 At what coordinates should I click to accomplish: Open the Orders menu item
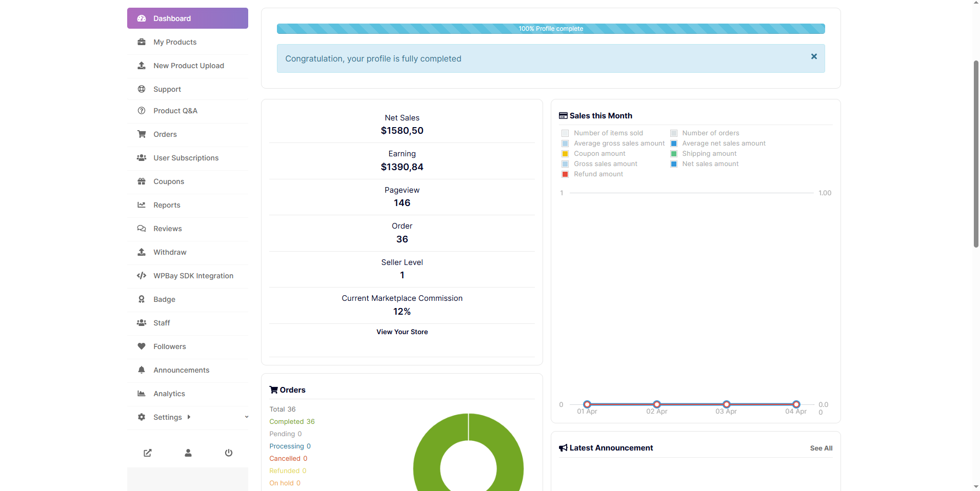(x=188, y=134)
